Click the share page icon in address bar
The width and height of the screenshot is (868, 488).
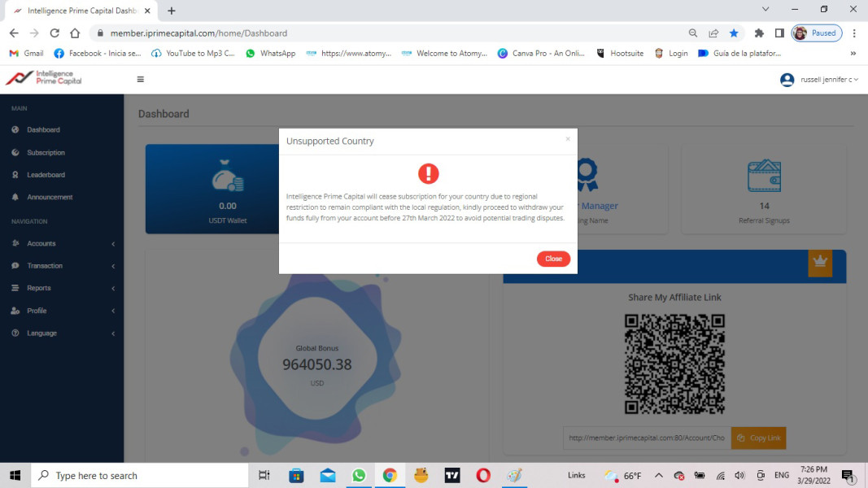[713, 33]
